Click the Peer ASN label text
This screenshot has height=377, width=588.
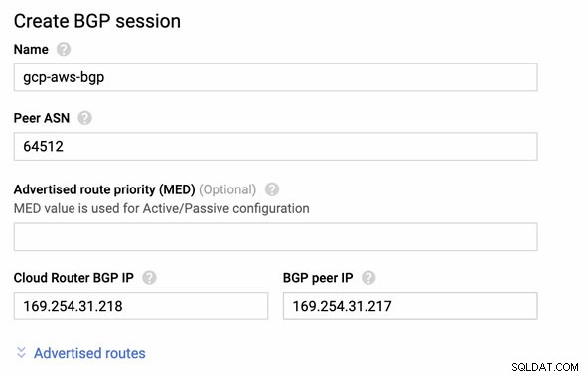point(42,118)
